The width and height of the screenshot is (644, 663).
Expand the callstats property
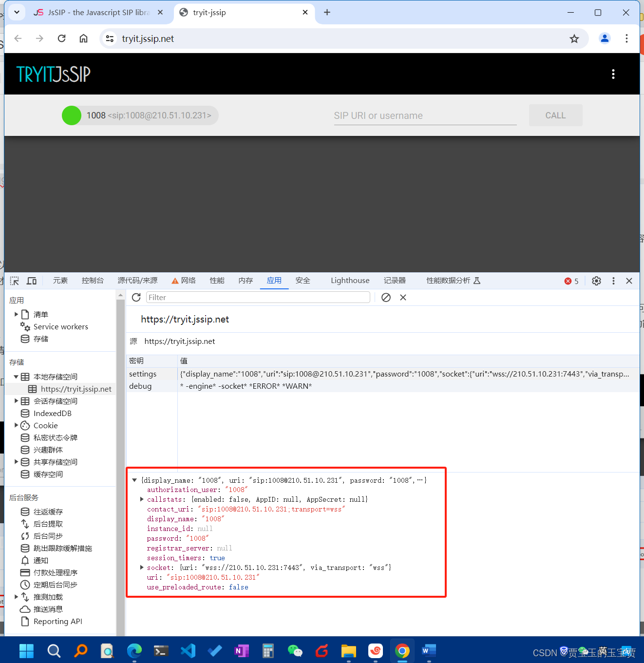pyautogui.click(x=142, y=499)
